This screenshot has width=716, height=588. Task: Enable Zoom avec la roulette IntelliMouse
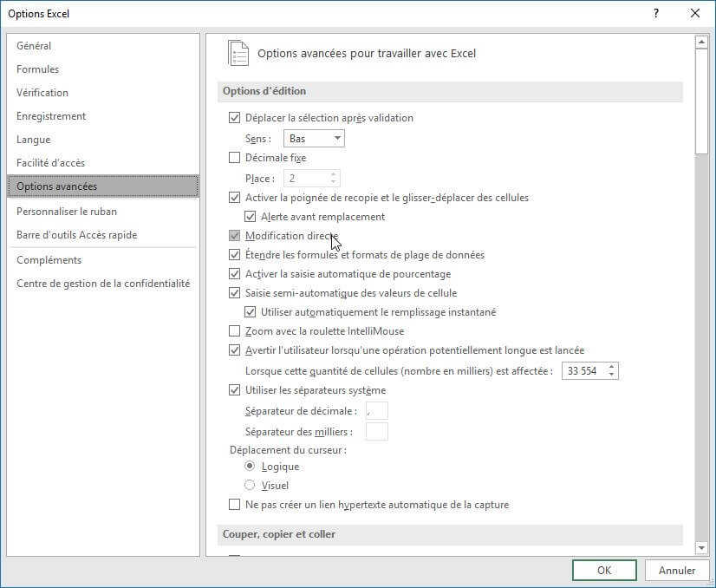[234, 330]
